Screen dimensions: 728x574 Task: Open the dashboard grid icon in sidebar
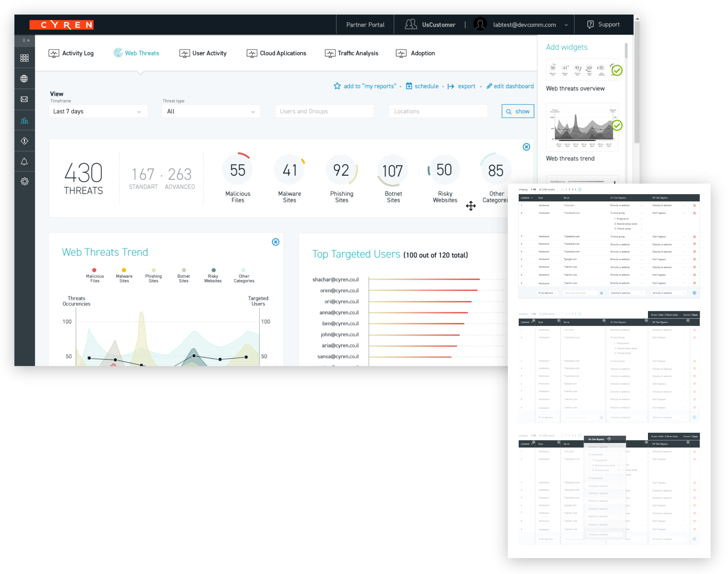click(24, 58)
